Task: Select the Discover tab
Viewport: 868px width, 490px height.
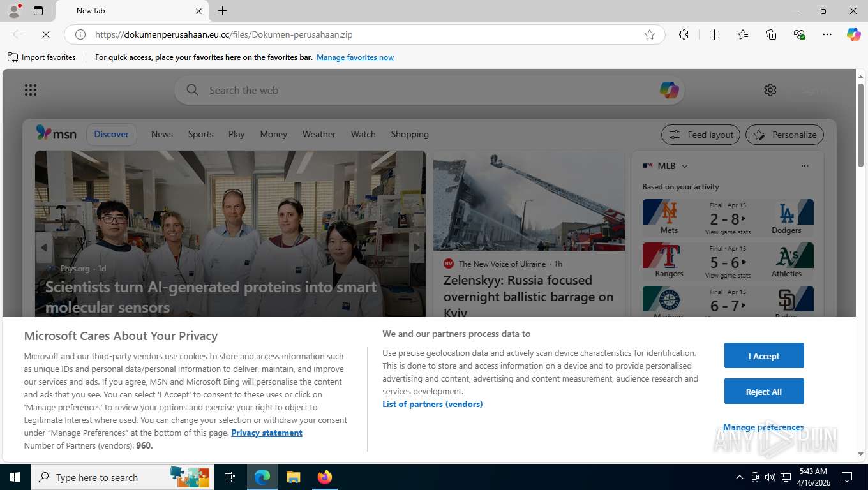Action: 112,134
